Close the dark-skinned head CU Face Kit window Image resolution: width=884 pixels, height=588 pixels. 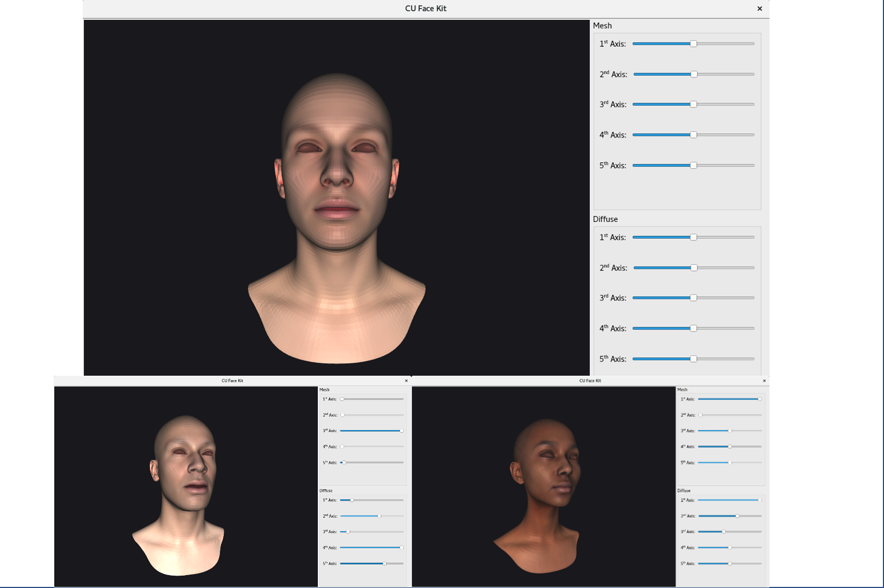pyautogui.click(x=764, y=381)
